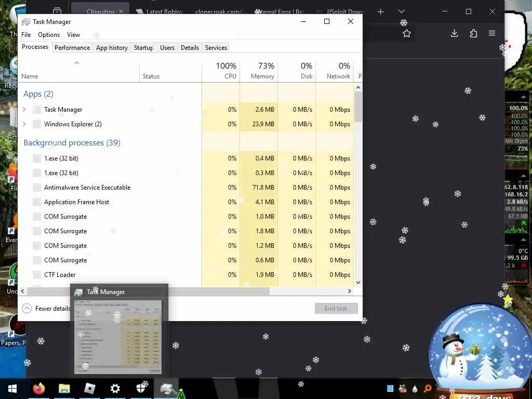Select the Application Frame Host row
The image size is (532, 399).
coord(186,202)
